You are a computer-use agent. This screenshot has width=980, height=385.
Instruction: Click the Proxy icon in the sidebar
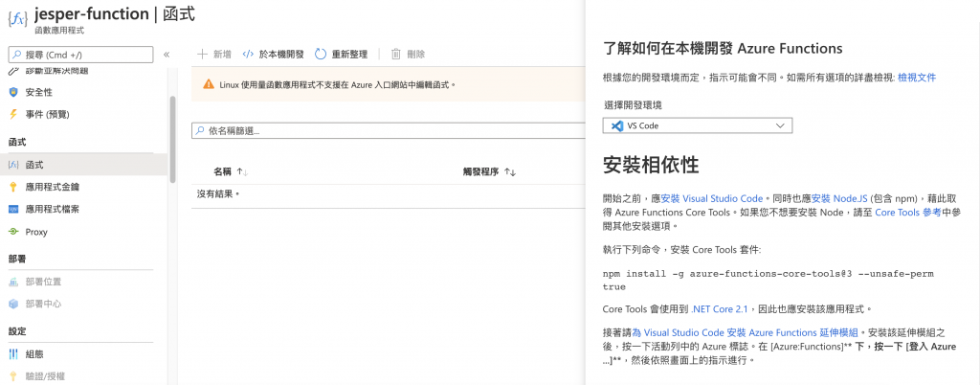click(13, 232)
